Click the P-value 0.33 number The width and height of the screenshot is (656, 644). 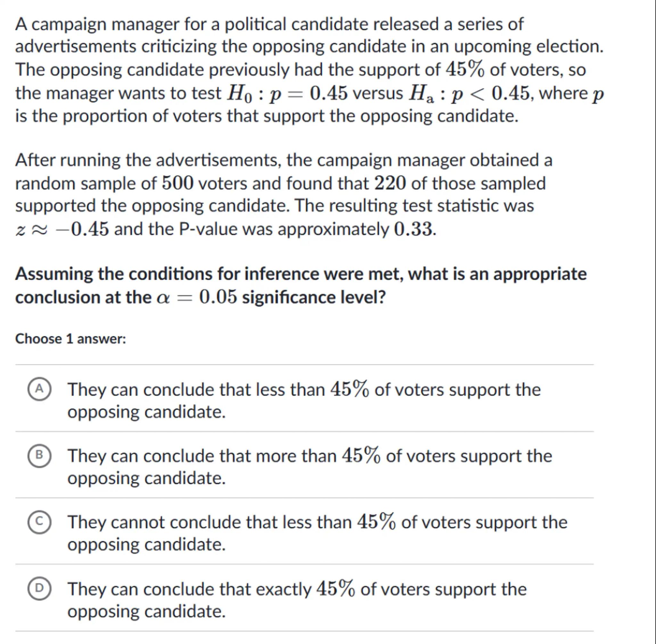click(413, 229)
